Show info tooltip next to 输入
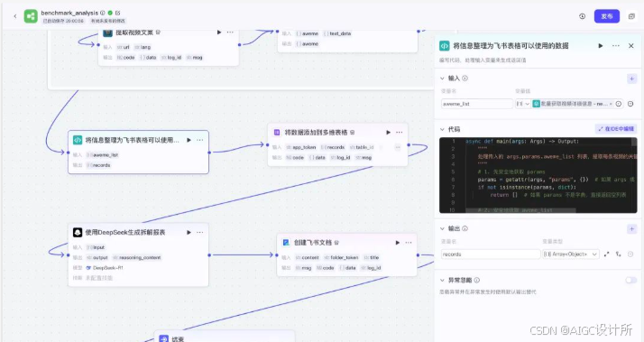The height and width of the screenshot is (342, 644). click(x=465, y=79)
